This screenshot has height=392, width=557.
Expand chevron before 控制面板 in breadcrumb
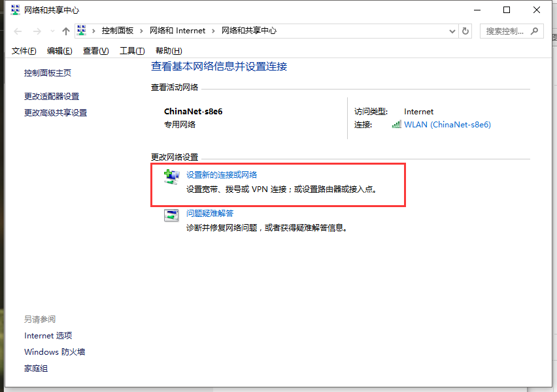(93, 31)
